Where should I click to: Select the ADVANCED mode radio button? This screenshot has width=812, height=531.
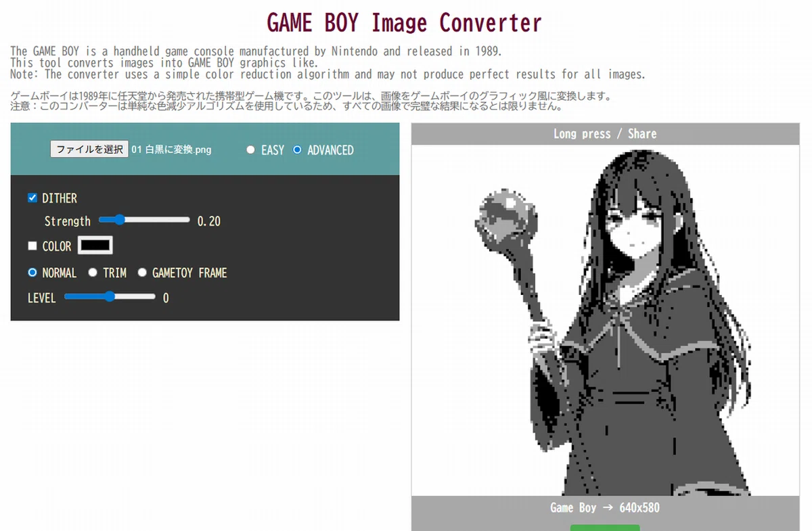(x=297, y=150)
